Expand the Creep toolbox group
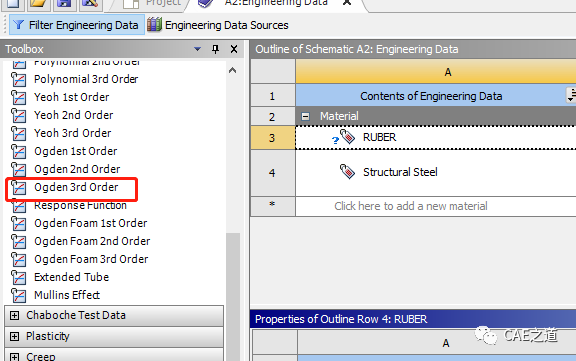Image resolution: width=576 pixels, height=361 pixels. pyautogui.click(x=14, y=357)
